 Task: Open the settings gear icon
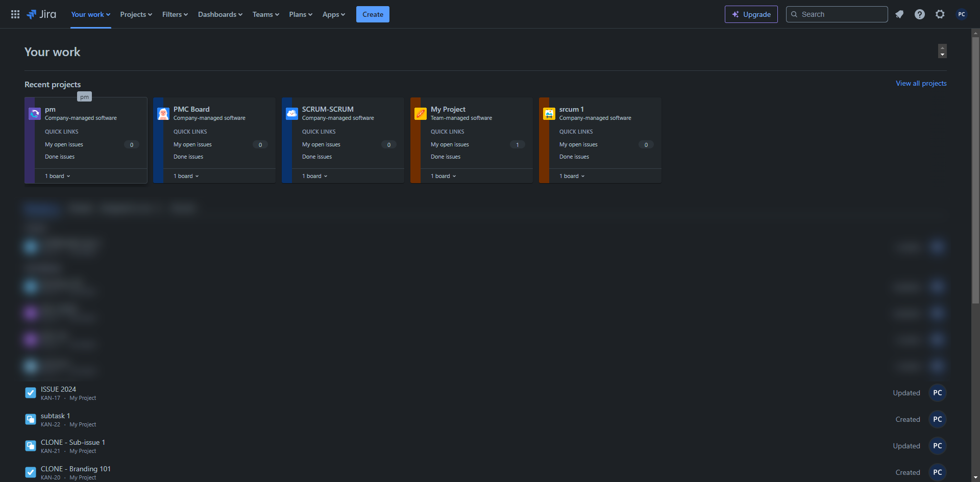[x=940, y=14]
